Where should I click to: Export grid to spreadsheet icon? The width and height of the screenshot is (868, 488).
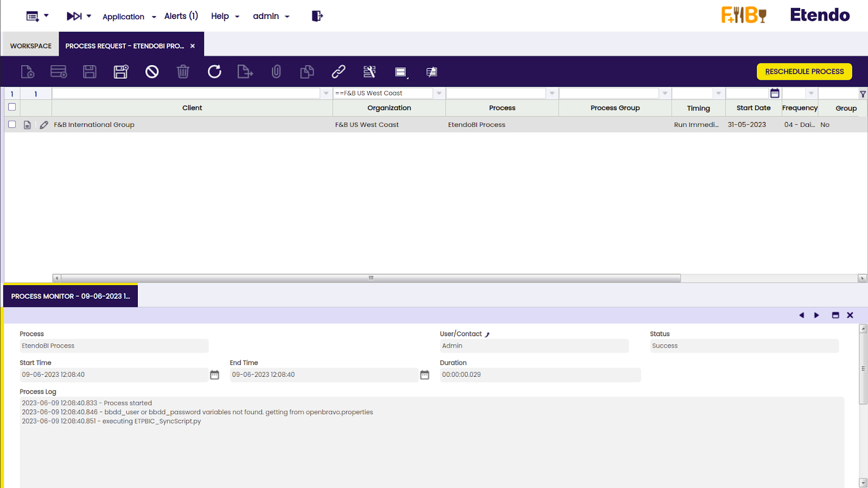245,72
